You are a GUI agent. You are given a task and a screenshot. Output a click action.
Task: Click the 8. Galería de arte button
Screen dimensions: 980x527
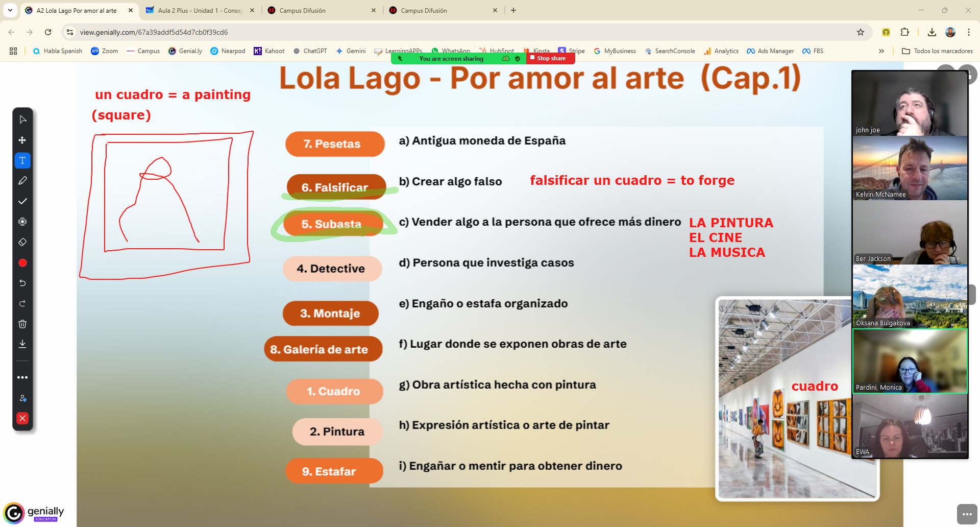click(x=323, y=349)
